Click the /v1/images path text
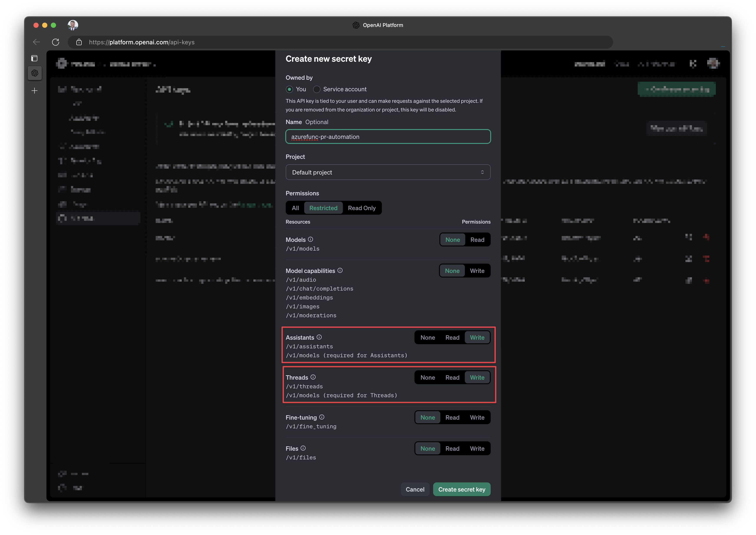 pos(303,306)
